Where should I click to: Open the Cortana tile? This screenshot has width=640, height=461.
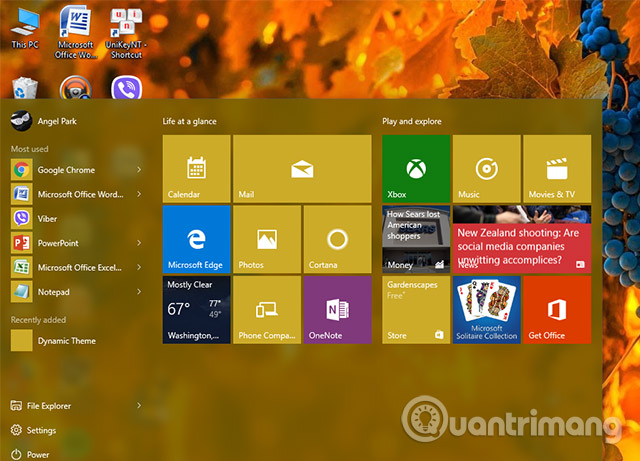338,239
